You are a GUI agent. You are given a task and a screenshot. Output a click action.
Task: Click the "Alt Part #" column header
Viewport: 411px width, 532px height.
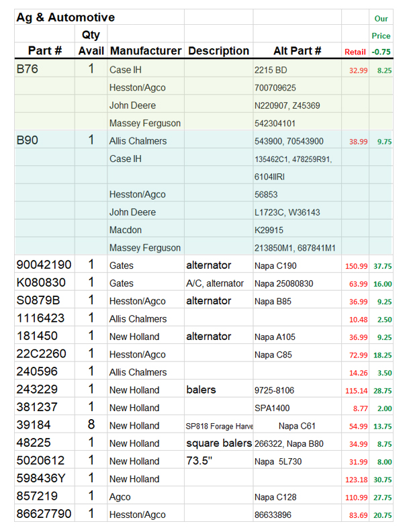click(x=297, y=51)
